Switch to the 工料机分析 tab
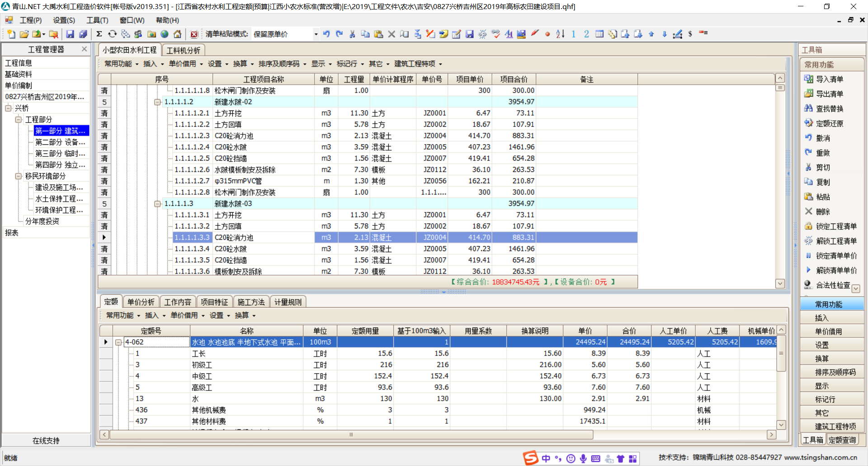This screenshot has height=466, width=868. [x=183, y=50]
